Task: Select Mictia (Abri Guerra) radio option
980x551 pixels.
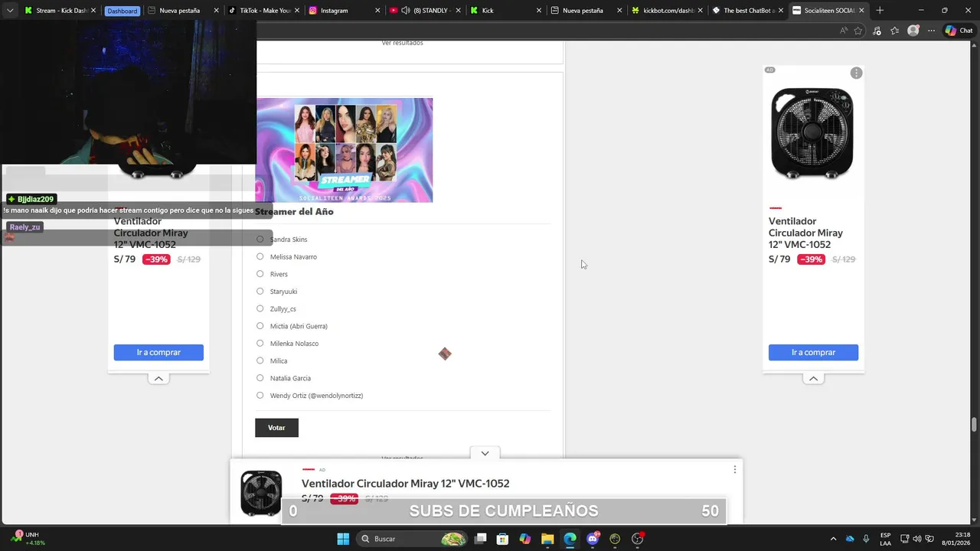Action: click(260, 326)
